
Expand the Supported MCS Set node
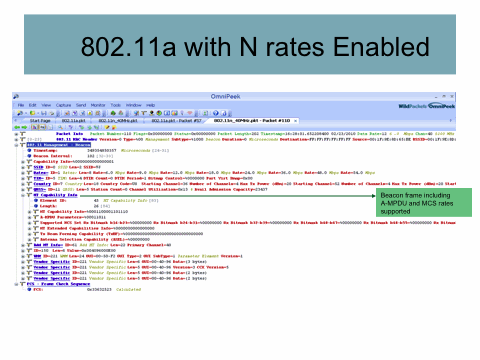tap(30, 223)
